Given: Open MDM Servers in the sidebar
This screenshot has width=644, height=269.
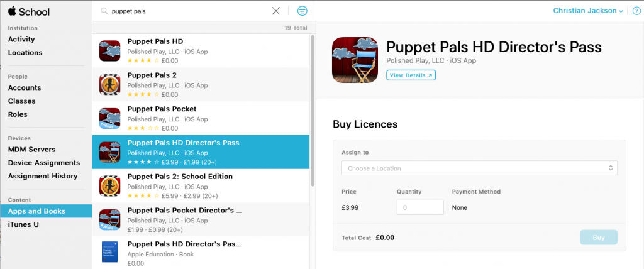Looking at the screenshot, I should pyautogui.click(x=31, y=150).
